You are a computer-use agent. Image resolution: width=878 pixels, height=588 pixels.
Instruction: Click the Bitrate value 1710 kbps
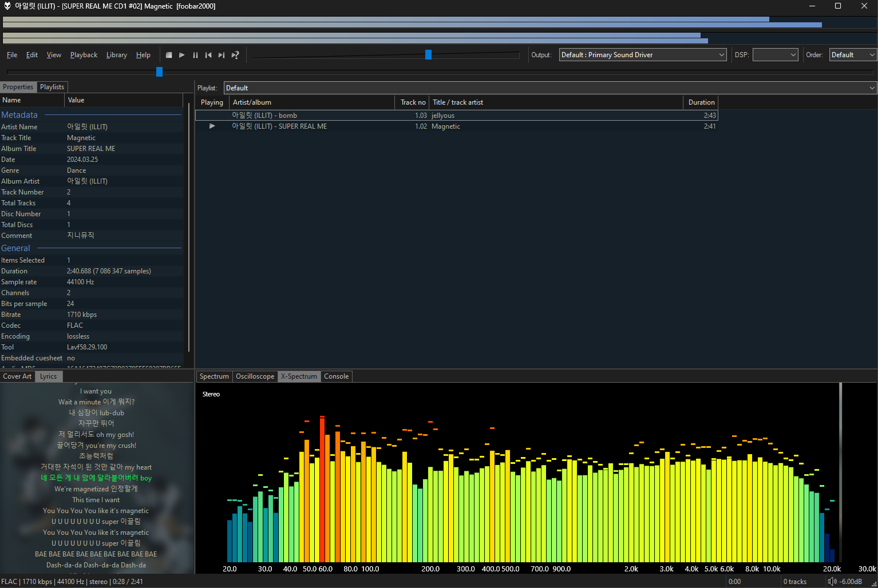coord(82,315)
